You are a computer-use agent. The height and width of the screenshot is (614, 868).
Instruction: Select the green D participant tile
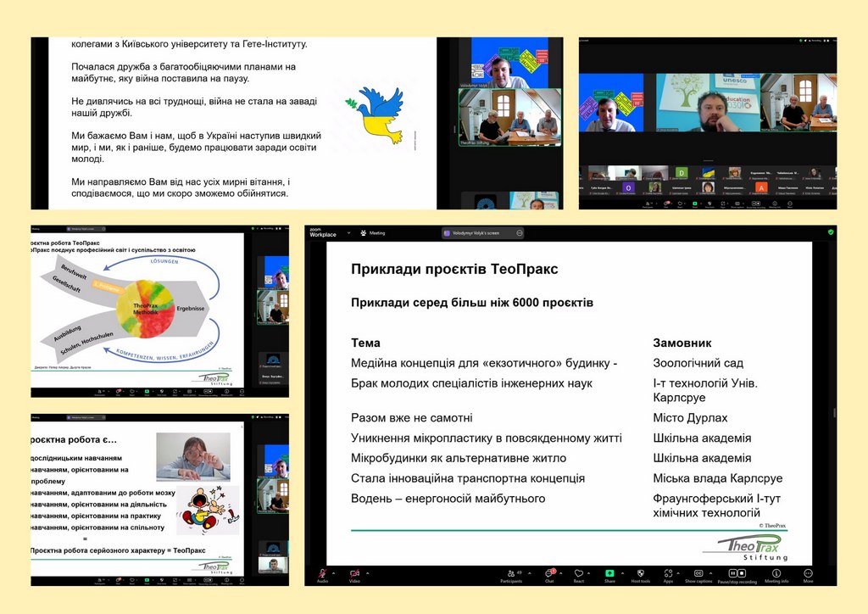(682, 173)
